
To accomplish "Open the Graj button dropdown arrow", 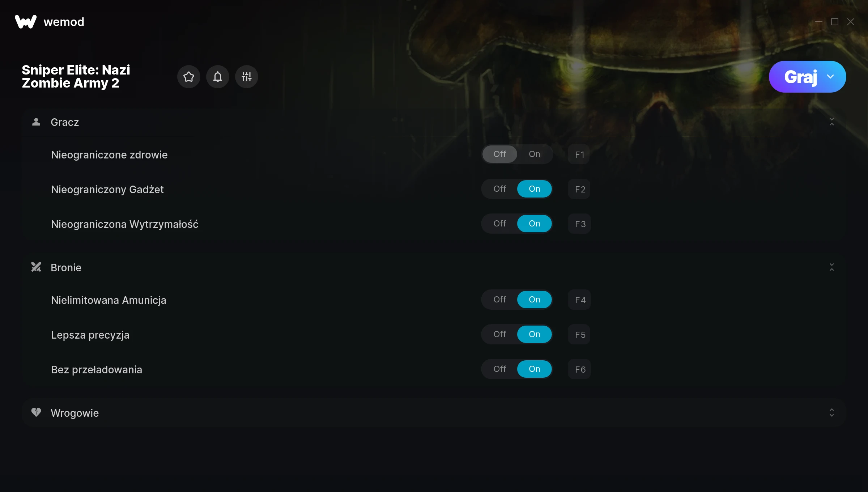I will point(830,77).
